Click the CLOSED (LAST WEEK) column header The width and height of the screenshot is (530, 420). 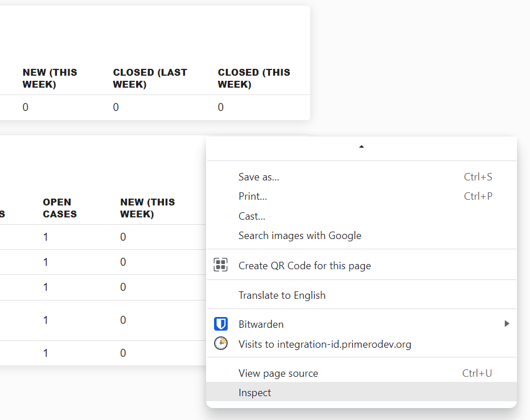pos(150,78)
